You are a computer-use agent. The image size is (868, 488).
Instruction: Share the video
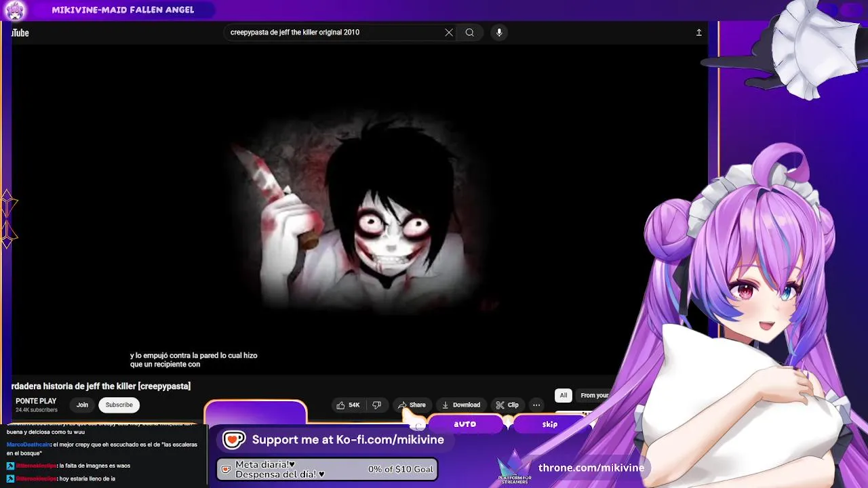[412, 405]
